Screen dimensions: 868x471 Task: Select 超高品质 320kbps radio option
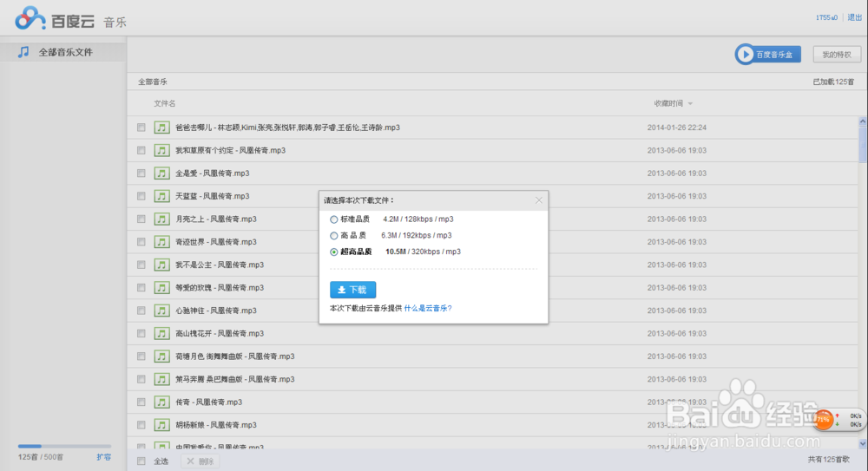tap(334, 252)
